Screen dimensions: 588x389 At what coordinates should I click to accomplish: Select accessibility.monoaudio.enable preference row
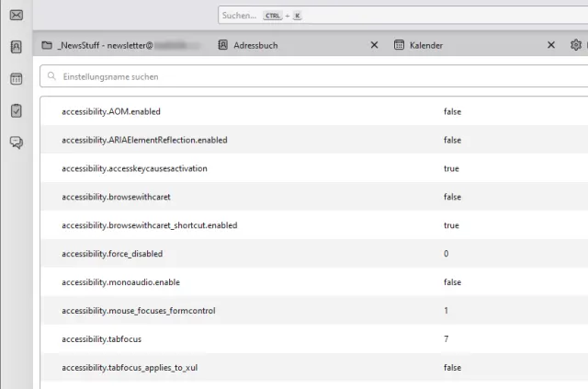coord(120,282)
